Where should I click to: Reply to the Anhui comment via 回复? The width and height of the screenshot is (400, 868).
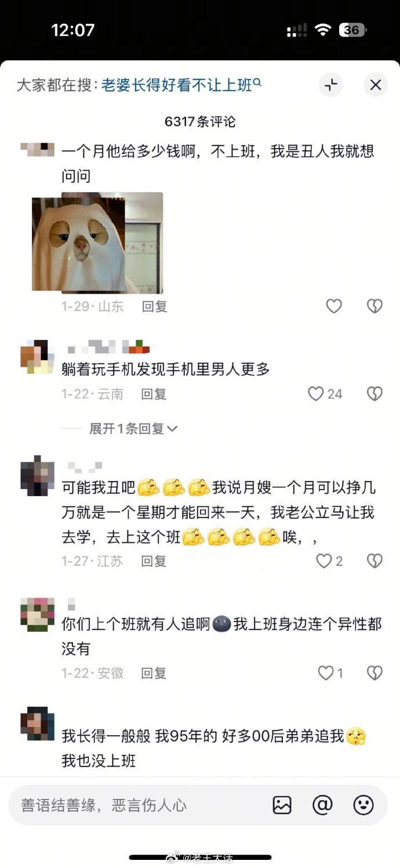154,673
